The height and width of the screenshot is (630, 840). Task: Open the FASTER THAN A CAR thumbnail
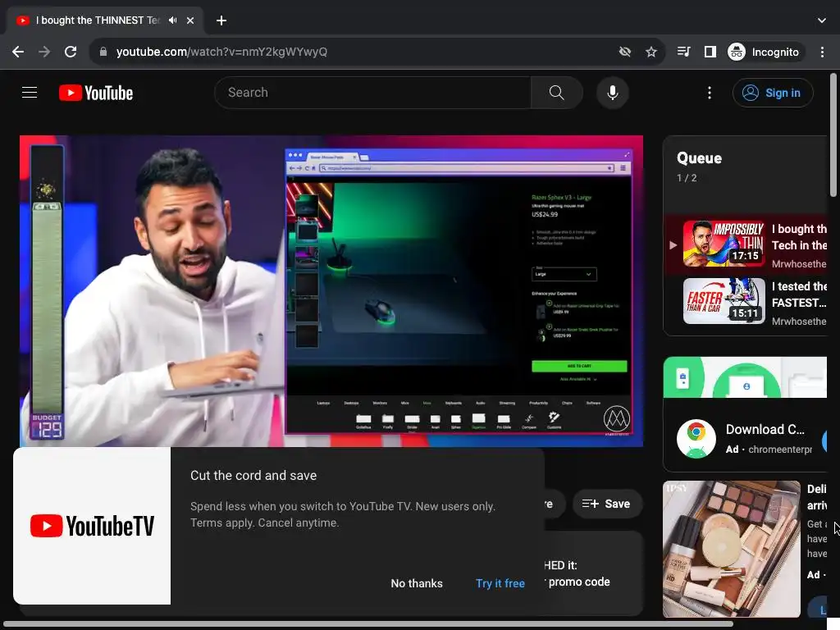[x=724, y=300]
